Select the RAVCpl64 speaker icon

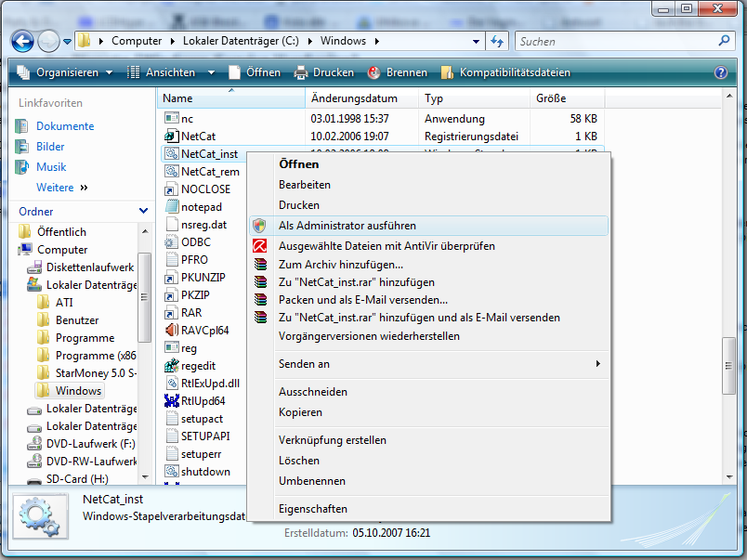pos(172,330)
